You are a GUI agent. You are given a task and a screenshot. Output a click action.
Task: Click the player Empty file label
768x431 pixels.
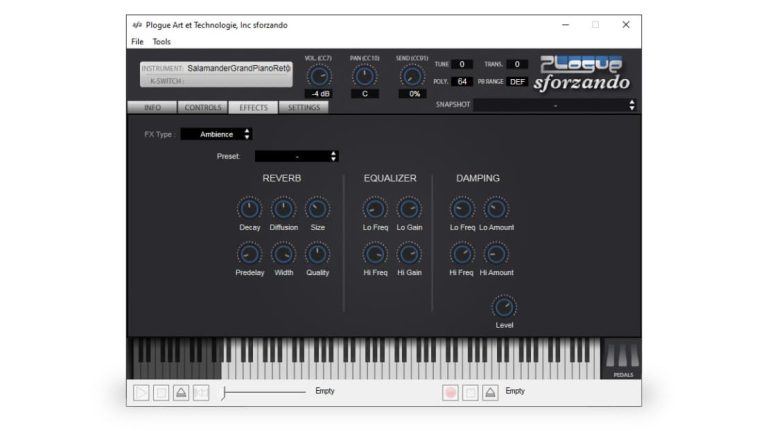point(325,391)
